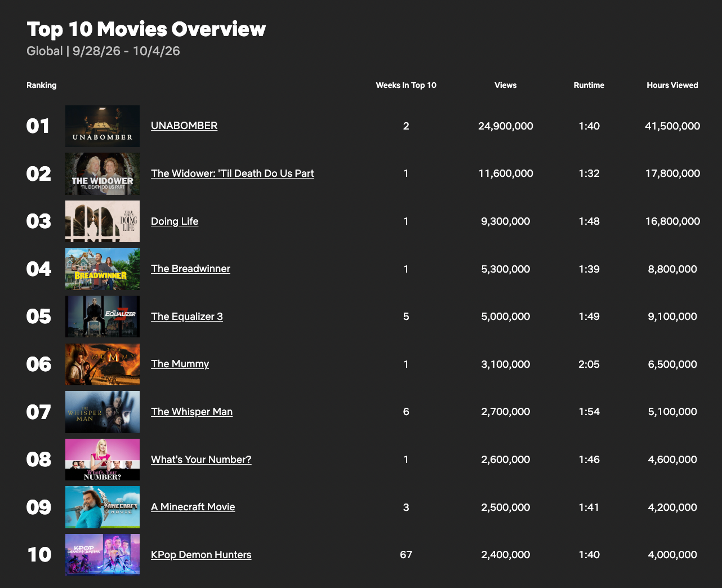Click The Mummy poster thumbnail
This screenshot has width=722, height=588.
coord(102,364)
